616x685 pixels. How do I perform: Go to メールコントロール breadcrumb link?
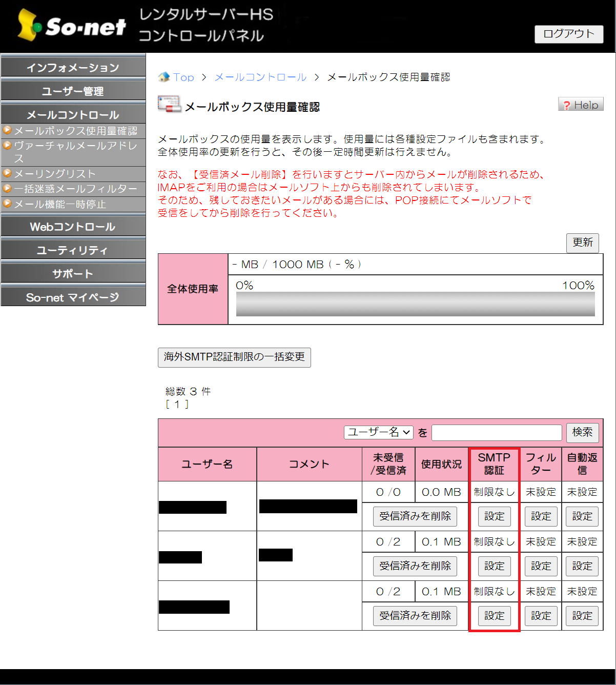[x=260, y=77]
